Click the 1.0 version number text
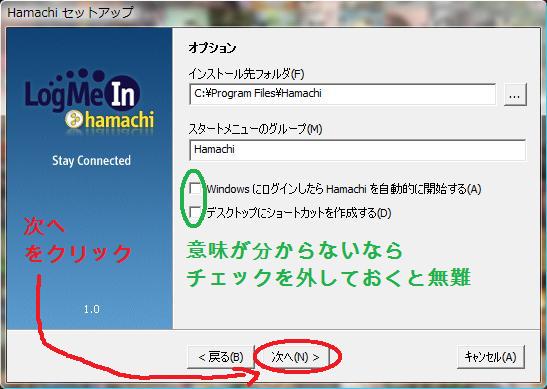 coord(91,309)
